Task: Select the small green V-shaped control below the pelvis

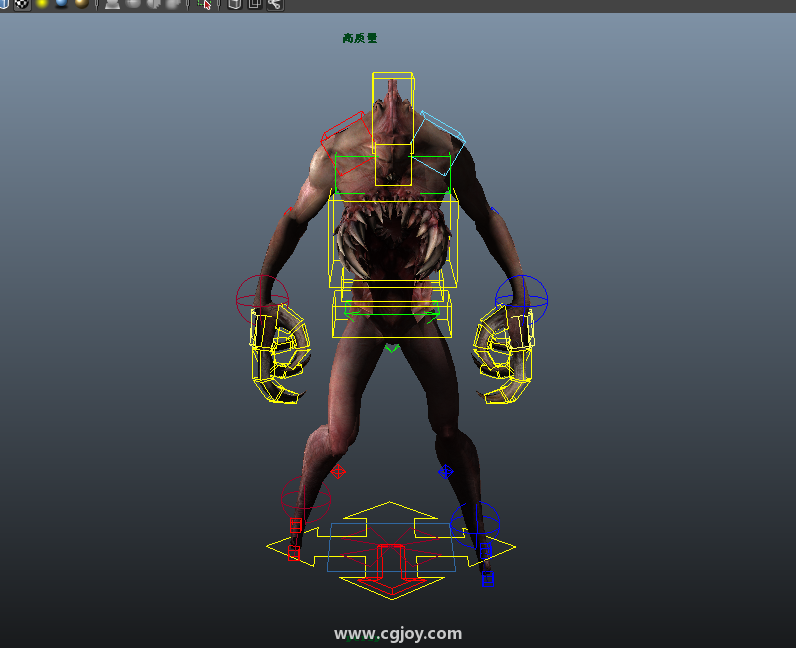Action: coord(392,348)
